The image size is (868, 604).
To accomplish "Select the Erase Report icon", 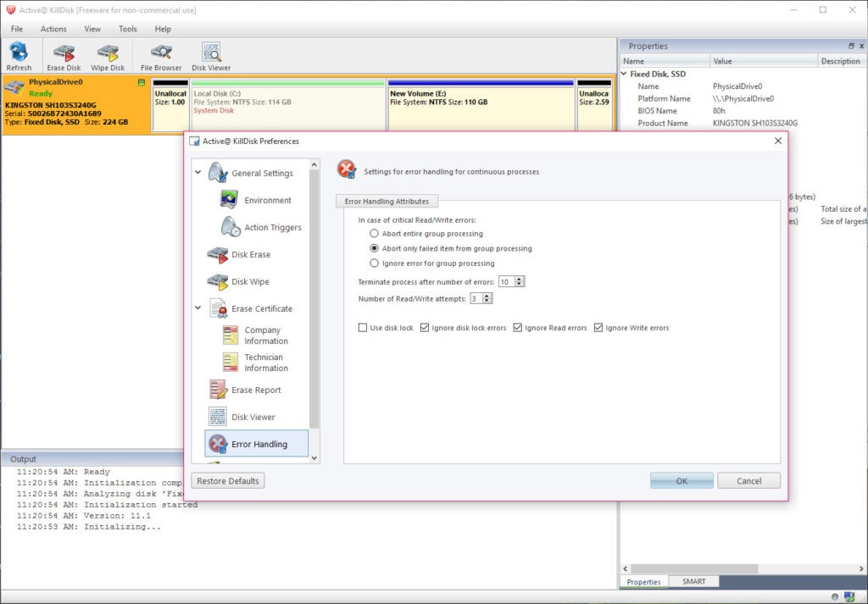I will click(x=218, y=390).
